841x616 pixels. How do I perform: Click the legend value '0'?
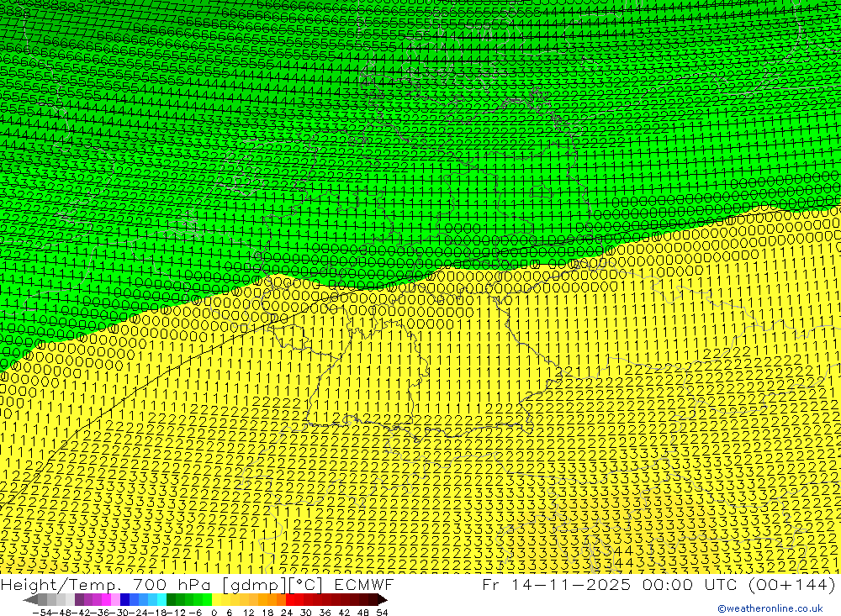pos(214,613)
